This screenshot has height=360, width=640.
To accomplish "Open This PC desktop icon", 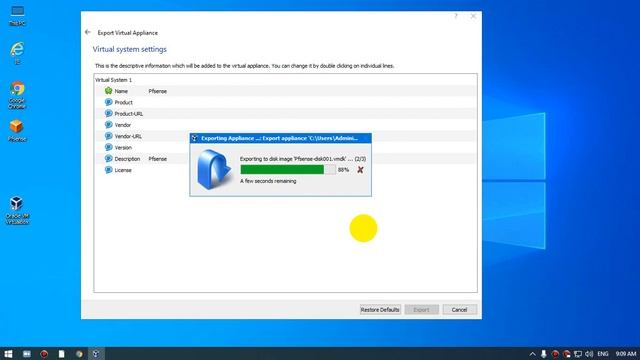I will [17, 16].
